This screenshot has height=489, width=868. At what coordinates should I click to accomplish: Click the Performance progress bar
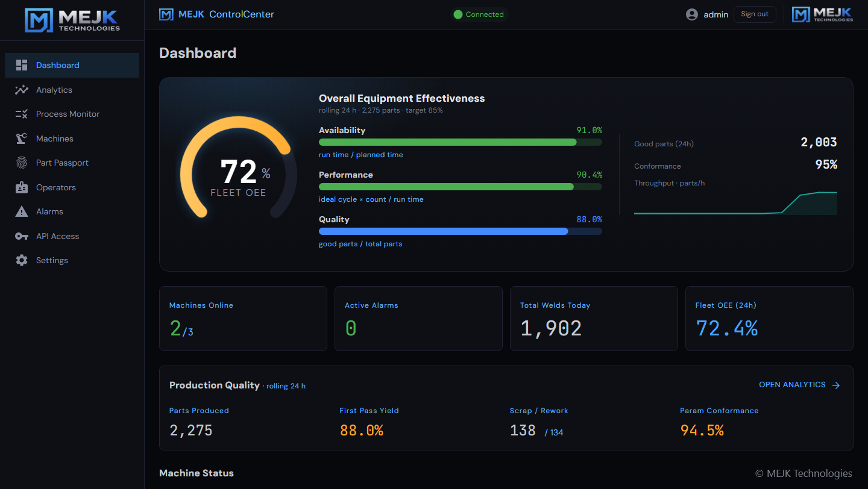coord(460,187)
